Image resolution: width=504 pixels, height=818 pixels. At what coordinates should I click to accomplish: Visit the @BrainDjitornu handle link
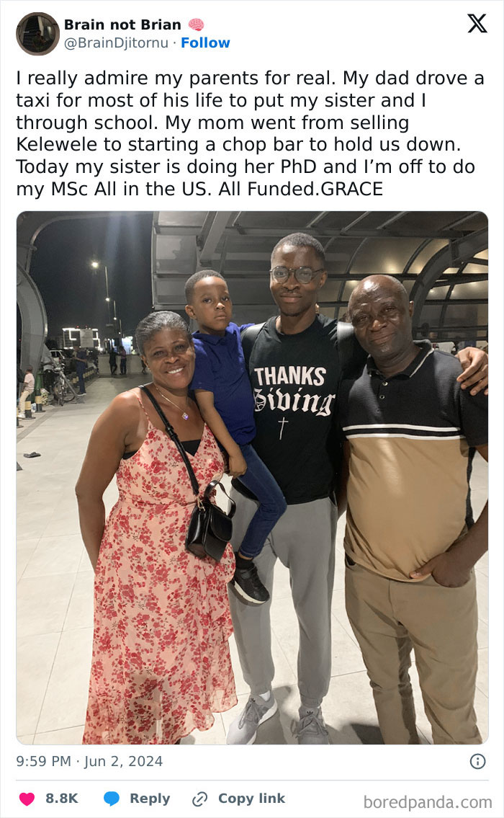pyautogui.click(x=116, y=43)
